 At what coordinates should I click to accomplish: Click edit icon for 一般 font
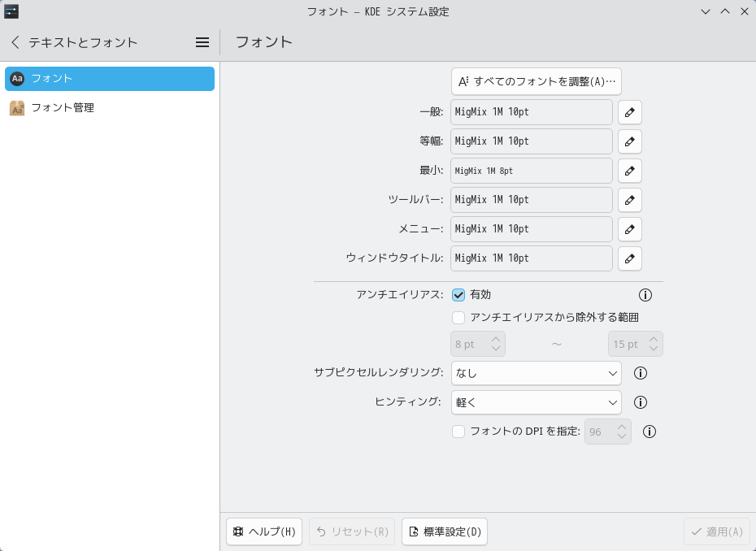click(x=629, y=112)
